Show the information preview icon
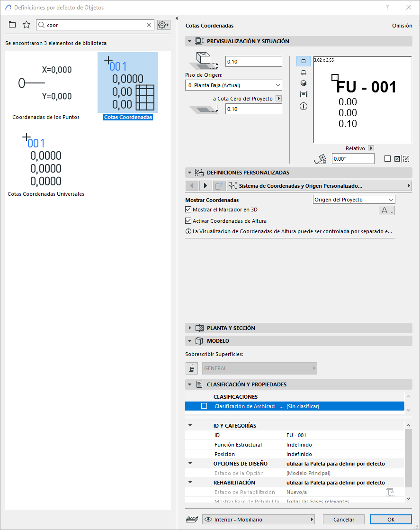This screenshot has width=420, height=530. (304, 106)
